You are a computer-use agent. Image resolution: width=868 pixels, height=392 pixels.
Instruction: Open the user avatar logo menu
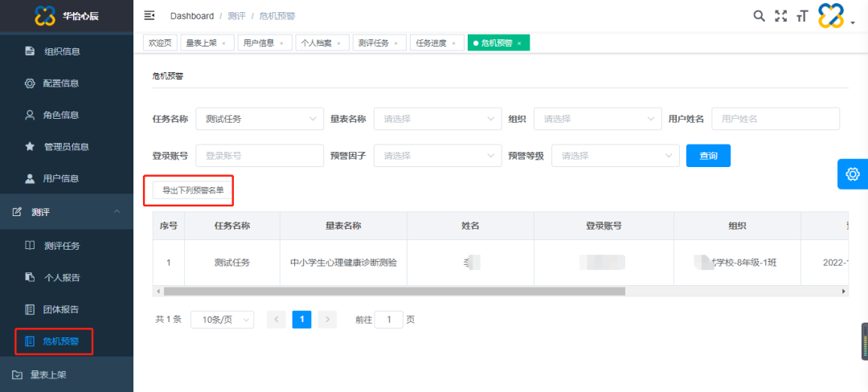point(830,16)
